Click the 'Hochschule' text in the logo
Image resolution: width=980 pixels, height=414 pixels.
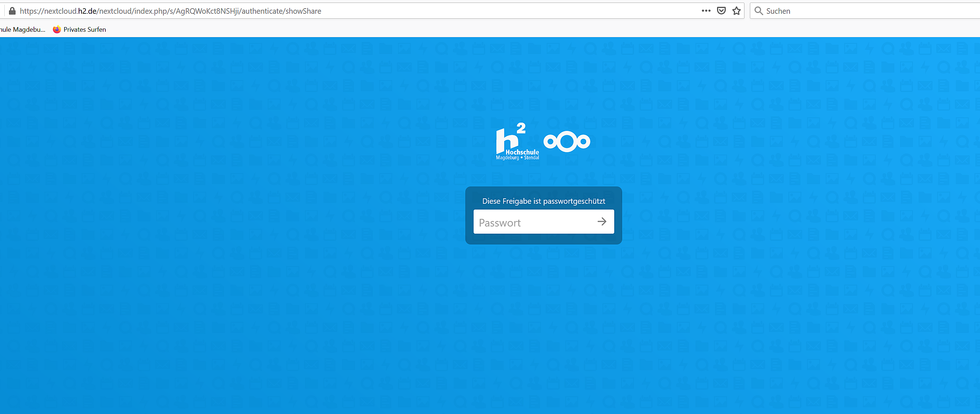[522, 152]
